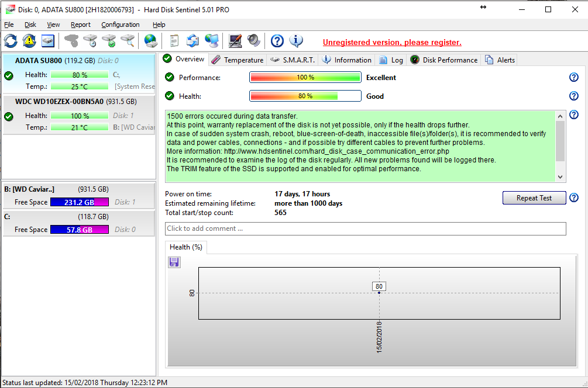Open the Disk menu

tap(30, 25)
